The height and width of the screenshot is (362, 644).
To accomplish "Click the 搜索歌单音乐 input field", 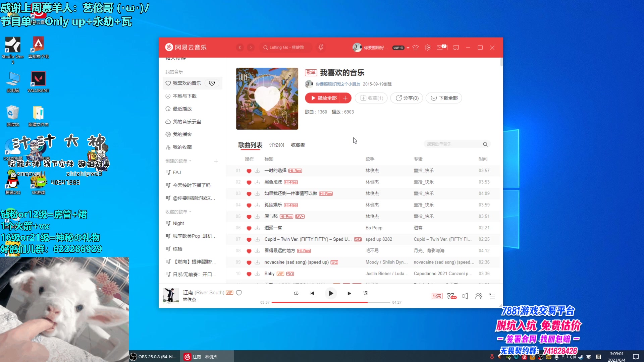I will [453, 144].
